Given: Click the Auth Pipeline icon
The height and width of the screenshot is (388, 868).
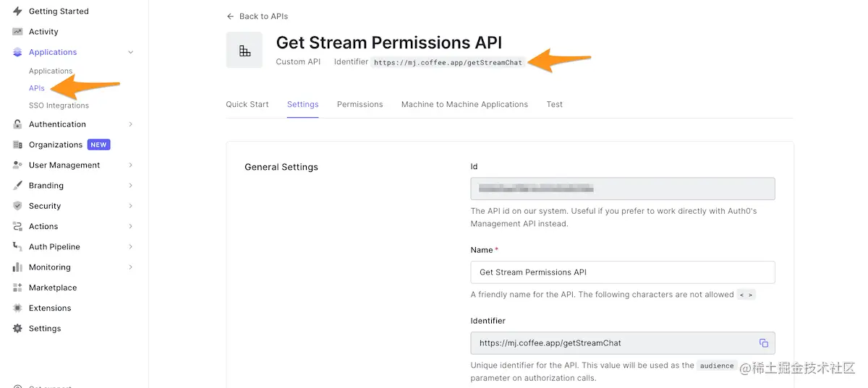Looking at the screenshot, I should click(17, 246).
